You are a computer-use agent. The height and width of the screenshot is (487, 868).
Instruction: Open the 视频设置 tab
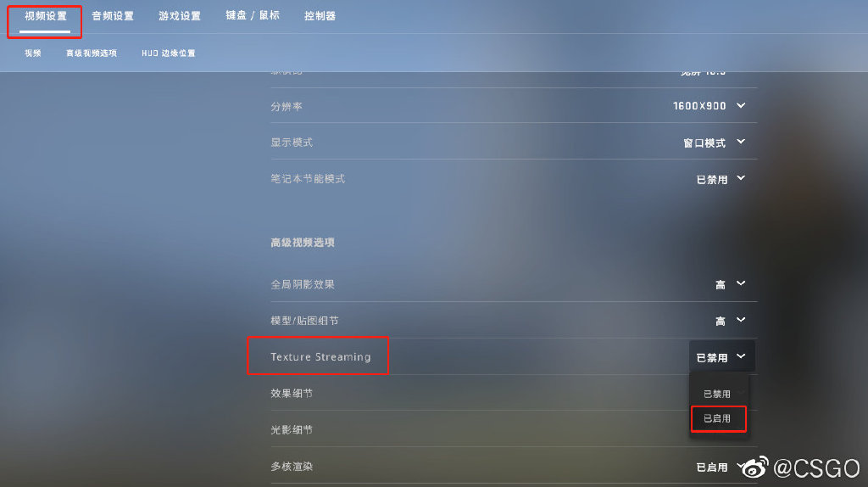pos(46,16)
